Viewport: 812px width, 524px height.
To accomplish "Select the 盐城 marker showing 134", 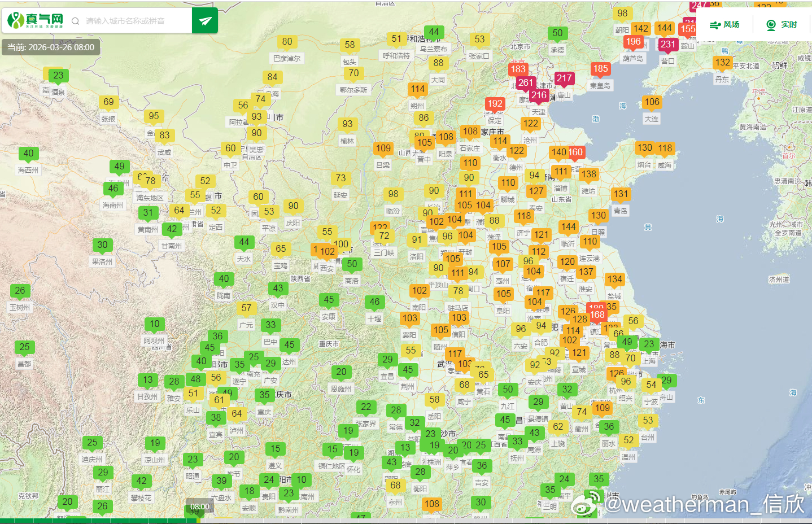I will 614,280.
